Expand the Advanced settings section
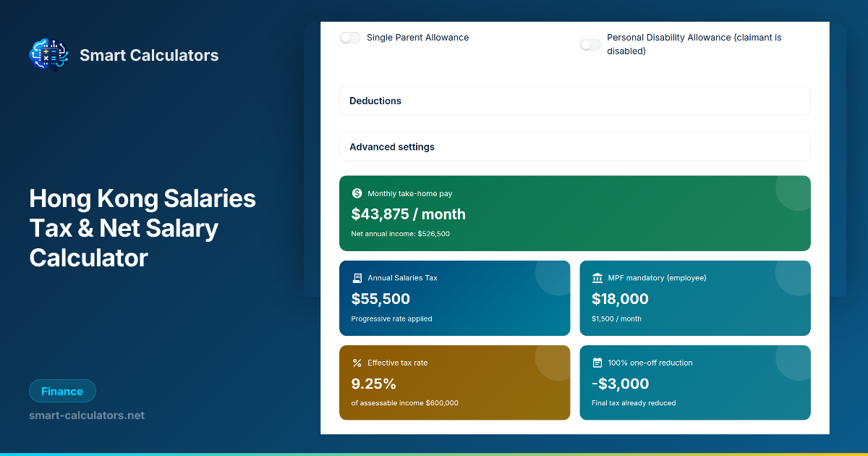Screen dimensions: 868x456 574,146
